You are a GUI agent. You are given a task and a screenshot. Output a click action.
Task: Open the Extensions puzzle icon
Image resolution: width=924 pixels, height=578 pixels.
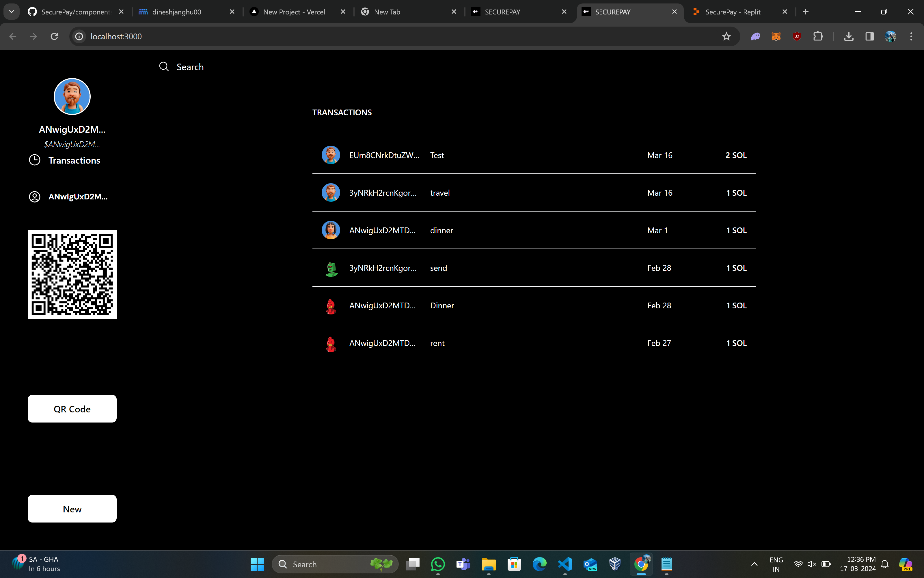pyautogui.click(x=818, y=36)
